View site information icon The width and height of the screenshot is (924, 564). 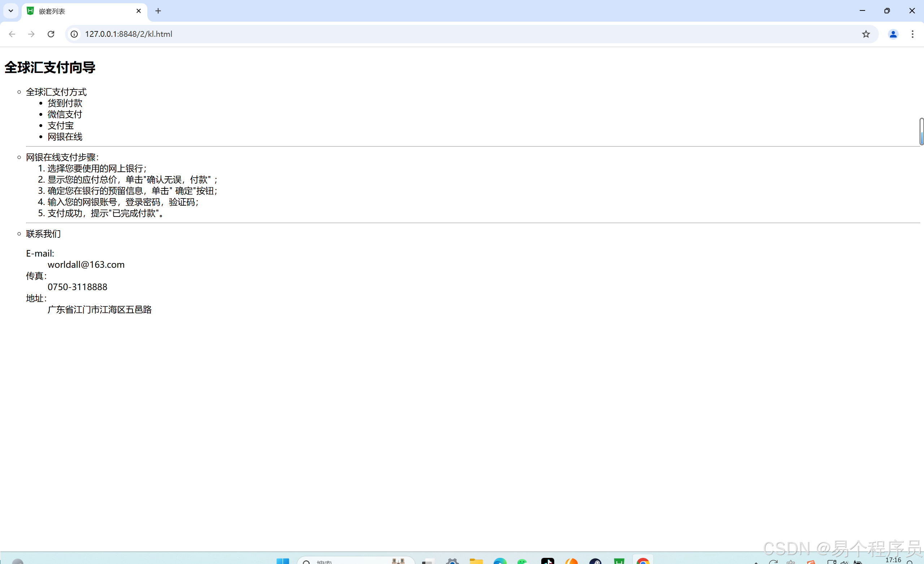(75, 34)
